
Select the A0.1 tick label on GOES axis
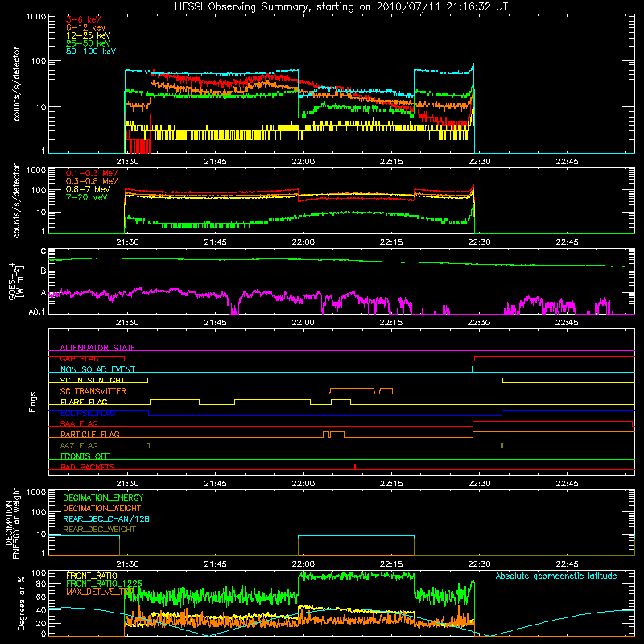click(37, 312)
